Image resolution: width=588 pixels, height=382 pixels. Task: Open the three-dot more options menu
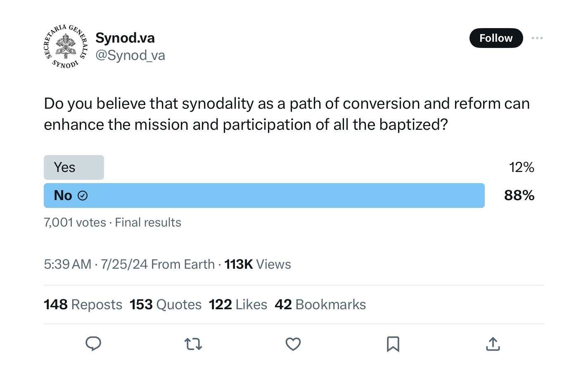click(537, 38)
